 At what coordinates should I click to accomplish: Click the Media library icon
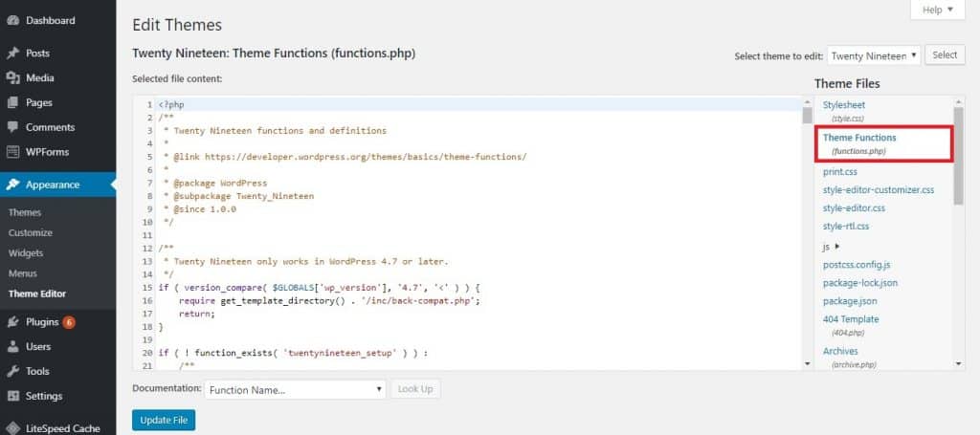(12, 78)
